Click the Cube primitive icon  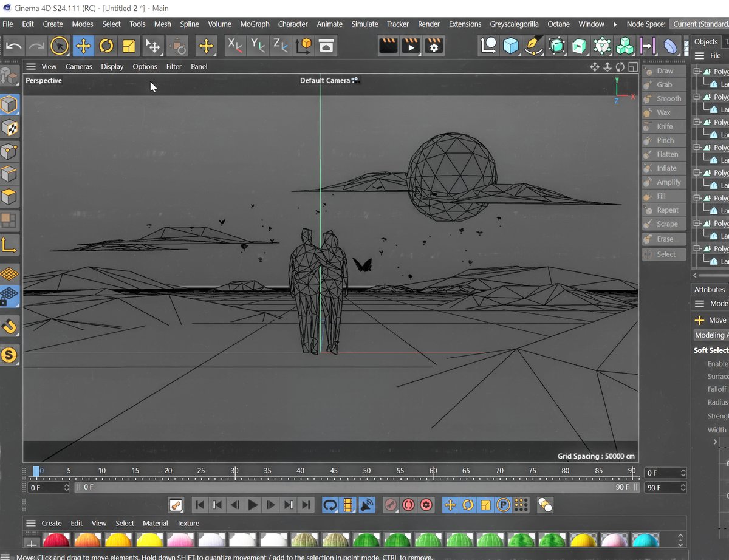point(511,46)
